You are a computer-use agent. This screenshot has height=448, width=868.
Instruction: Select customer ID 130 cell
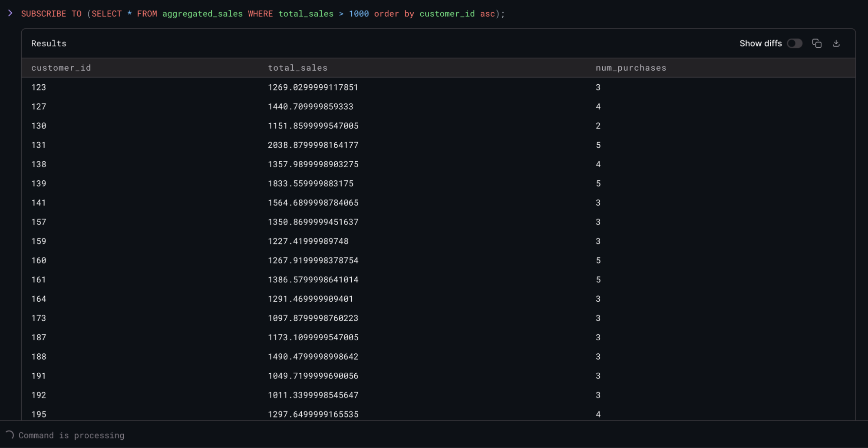point(39,126)
